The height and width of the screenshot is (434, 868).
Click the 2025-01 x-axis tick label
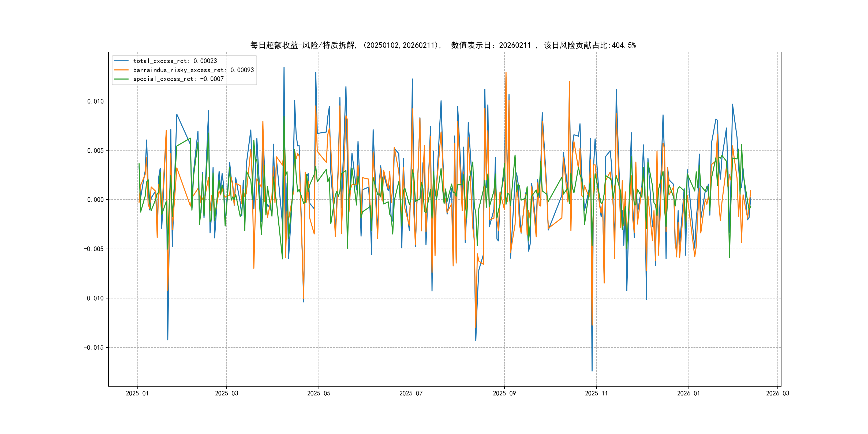(137, 393)
